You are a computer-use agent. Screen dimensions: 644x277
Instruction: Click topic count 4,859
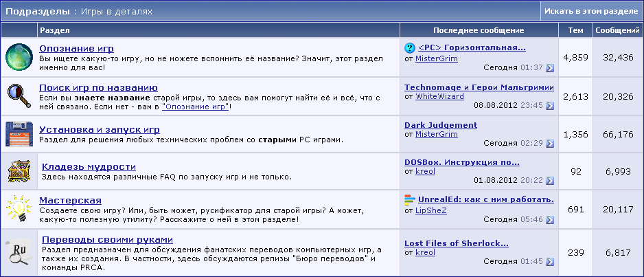point(576,58)
